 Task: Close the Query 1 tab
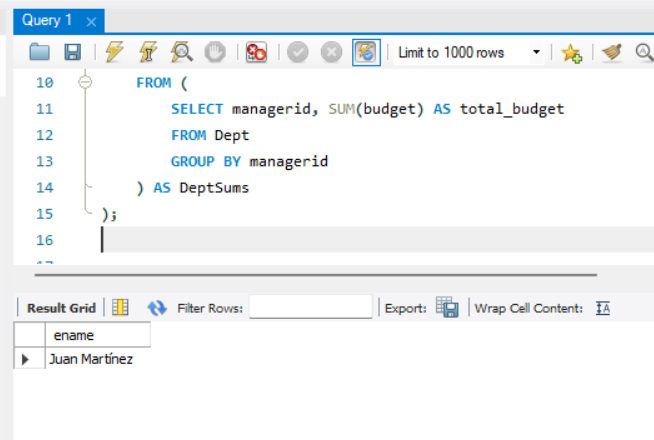point(92,21)
